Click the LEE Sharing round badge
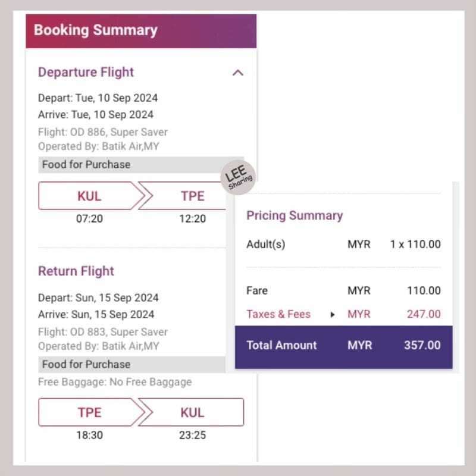This screenshot has height=476, width=476. pos(238,177)
